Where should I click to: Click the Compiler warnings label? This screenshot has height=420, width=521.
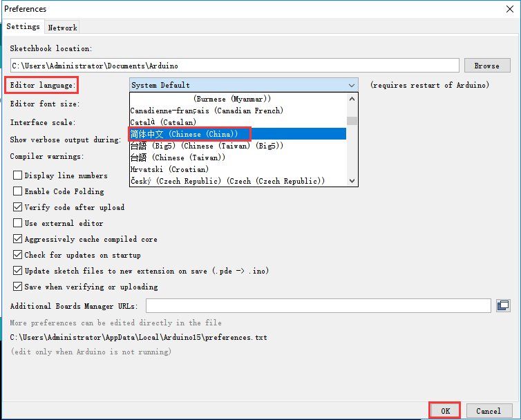[47, 156]
